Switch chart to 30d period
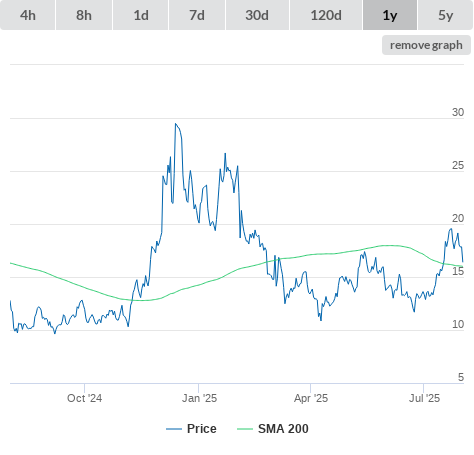This screenshot has width=474, height=455. pos(257,15)
